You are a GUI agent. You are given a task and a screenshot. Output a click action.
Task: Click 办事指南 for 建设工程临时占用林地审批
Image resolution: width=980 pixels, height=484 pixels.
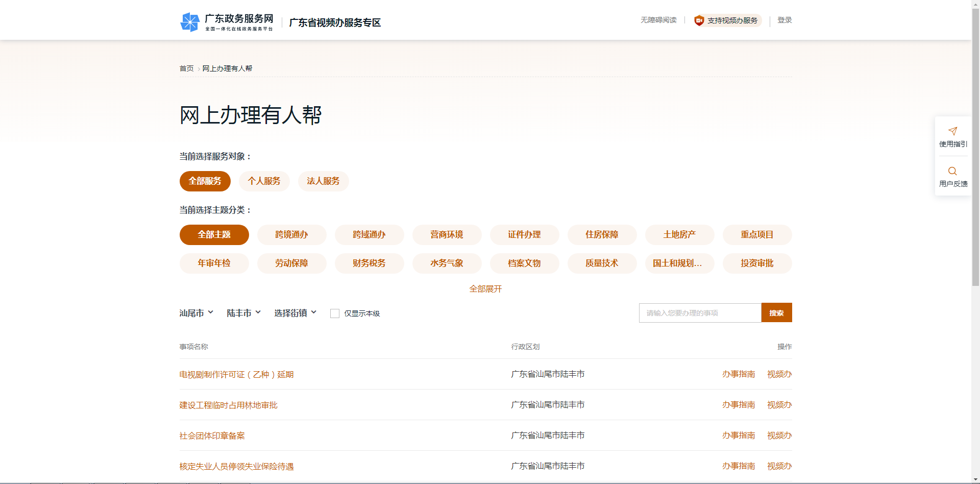(738, 404)
